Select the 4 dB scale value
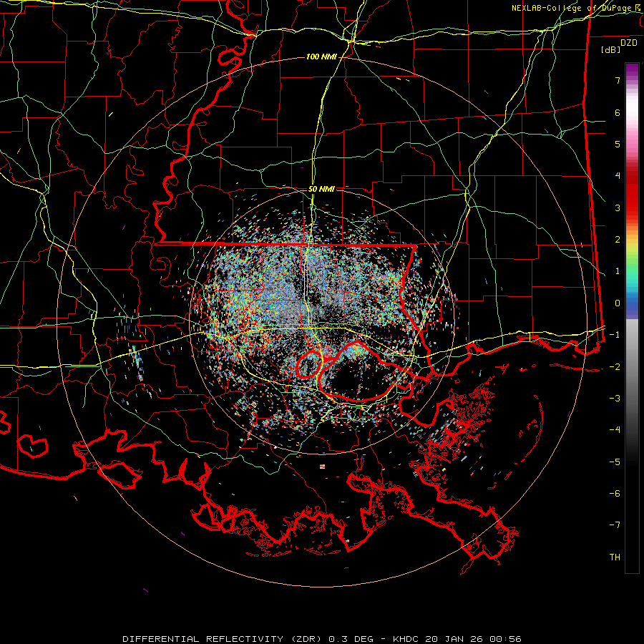Screen dimensions: 644x644 click(x=618, y=176)
